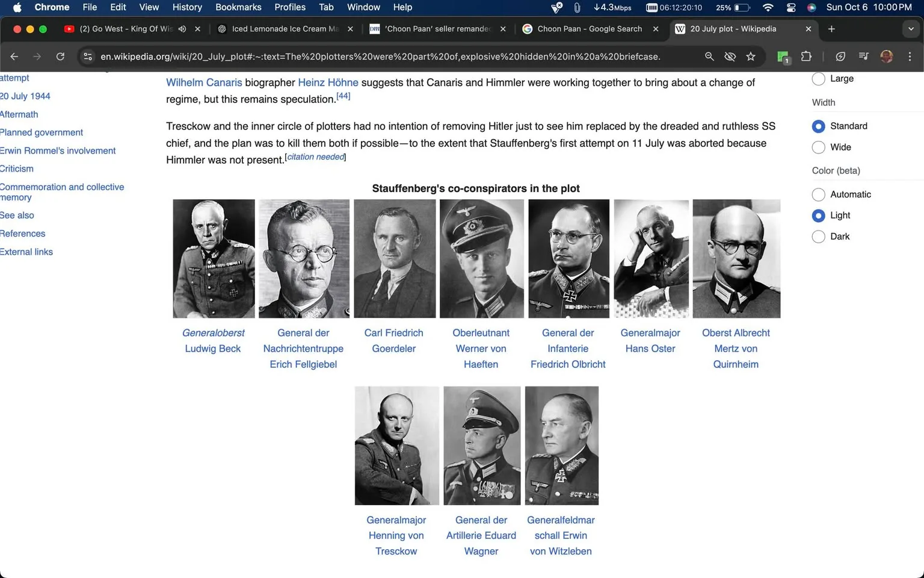
Task: Click the energy saver leaf icon
Action: (840, 56)
